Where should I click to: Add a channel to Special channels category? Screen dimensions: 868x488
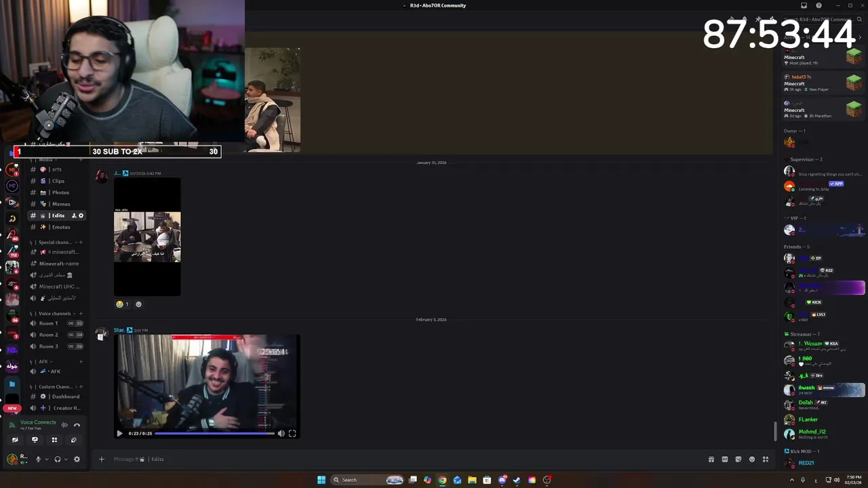(81, 242)
